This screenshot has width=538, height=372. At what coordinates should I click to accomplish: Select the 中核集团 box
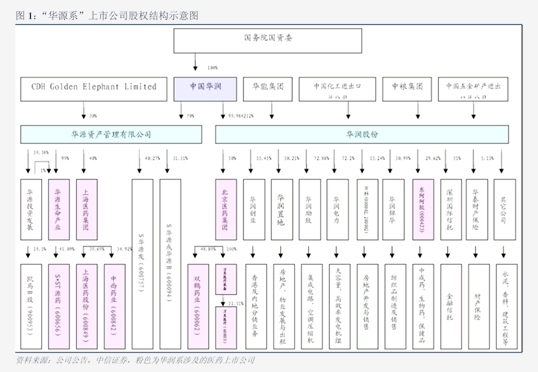(x=407, y=89)
